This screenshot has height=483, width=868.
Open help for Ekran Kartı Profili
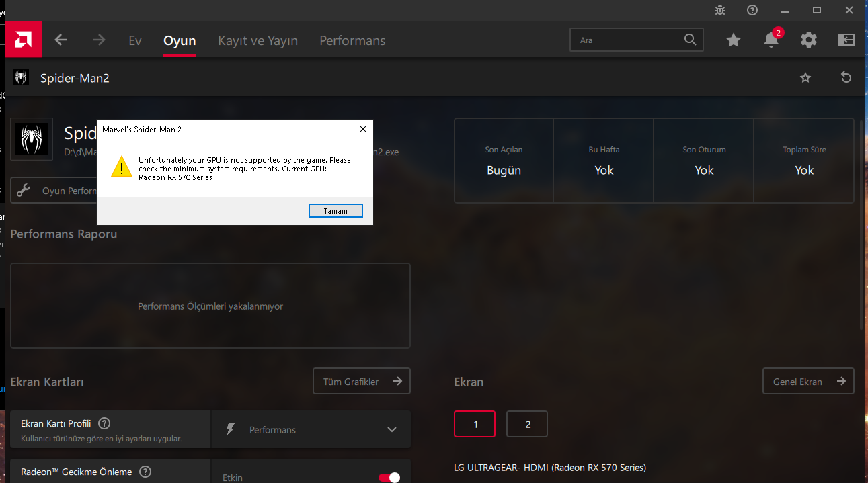(x=104, y=423)
